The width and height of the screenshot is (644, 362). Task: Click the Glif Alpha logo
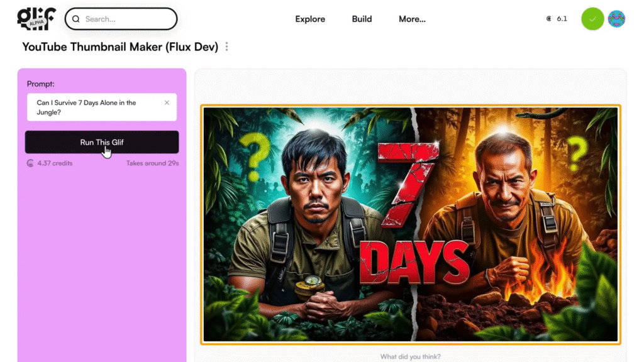tap(36, 19)
